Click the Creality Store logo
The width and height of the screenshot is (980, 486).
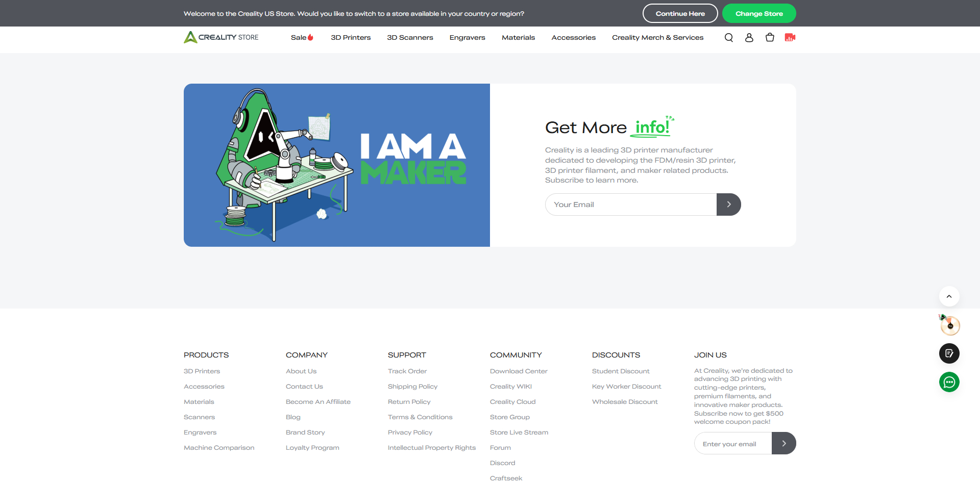coord(221,37)
